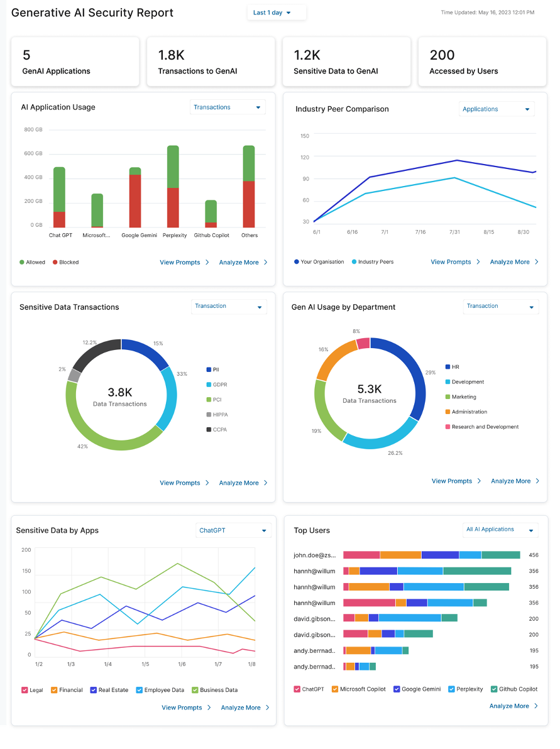
Task: Open Applications dropdown in Industry Peer Comparison
Action: pyautogui.click(x=497, y=109)
